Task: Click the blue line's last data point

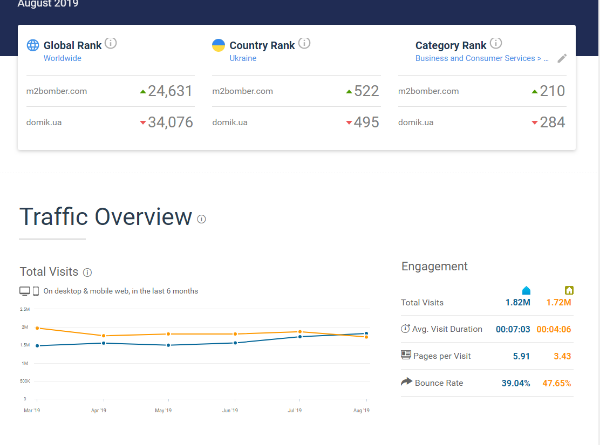Action: [x=366, y=334]
